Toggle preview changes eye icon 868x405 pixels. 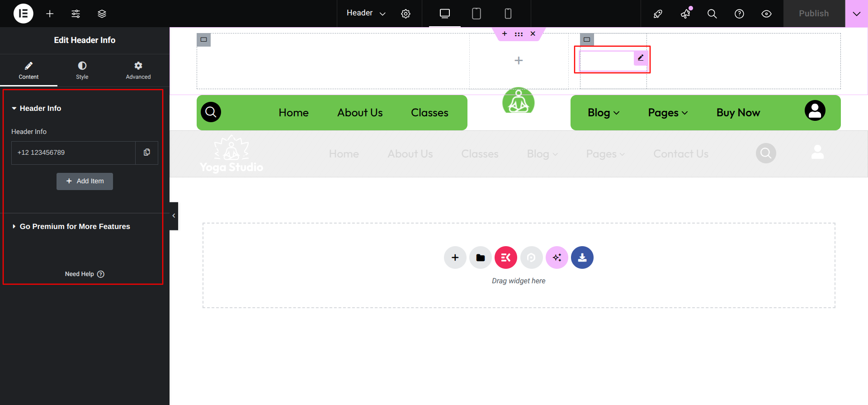point(766,14)
